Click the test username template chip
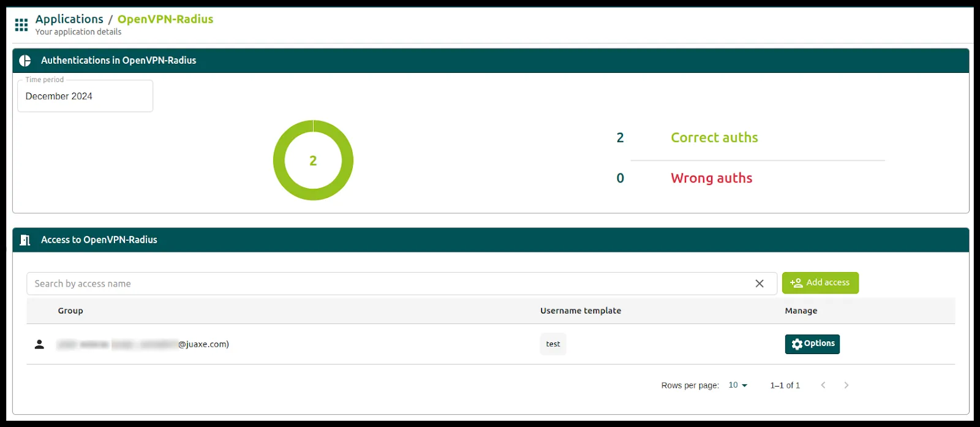 (x=553, y=344)
